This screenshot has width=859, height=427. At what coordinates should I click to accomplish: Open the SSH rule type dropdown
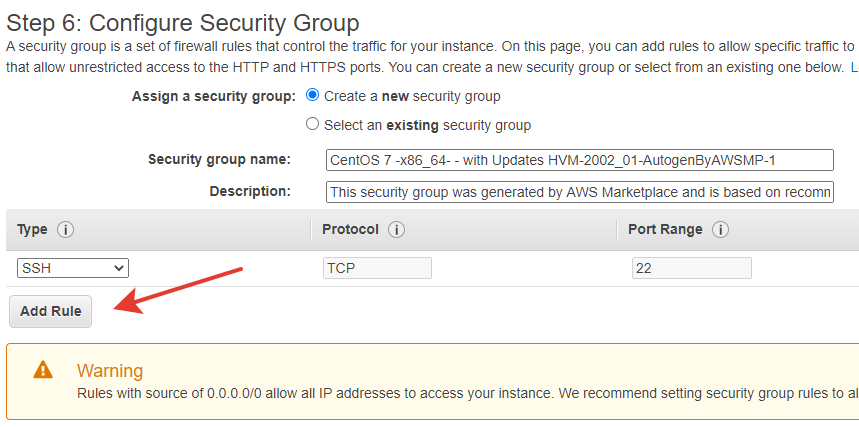point(73,268)
